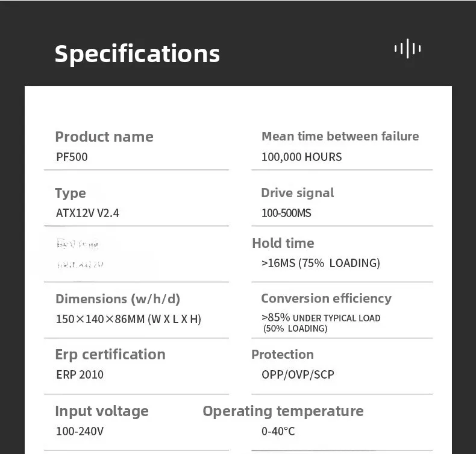Select the OPP/OVP/SCP protection value
The width and height of the screenshot is (476, 454).
(298, 375)
